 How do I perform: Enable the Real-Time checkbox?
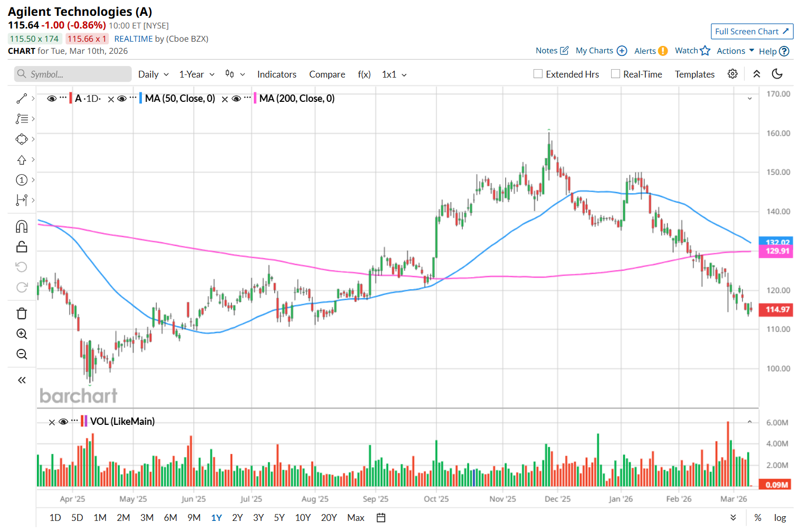pyautogui.click(x=615, y=74)
